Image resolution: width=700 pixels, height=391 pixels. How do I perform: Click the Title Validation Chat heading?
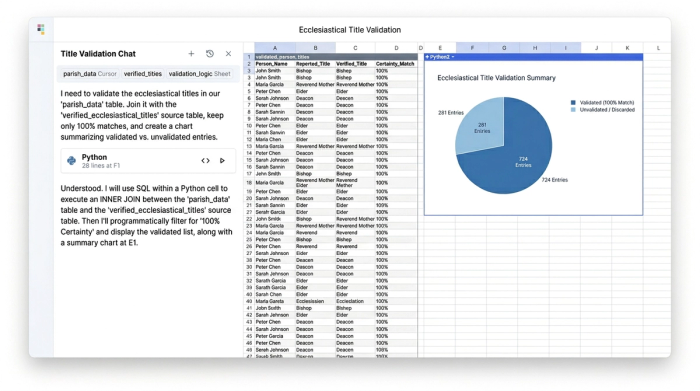pyautogui.click(x=98, y=54)
